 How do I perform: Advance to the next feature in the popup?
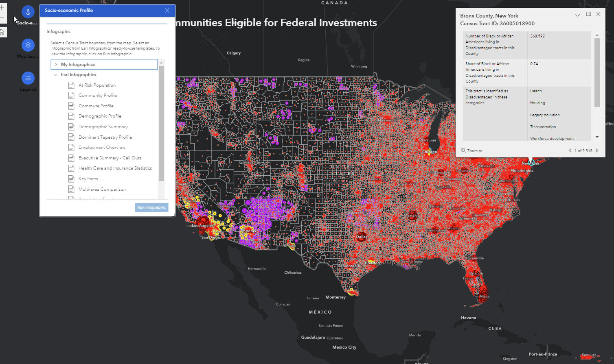597,150
